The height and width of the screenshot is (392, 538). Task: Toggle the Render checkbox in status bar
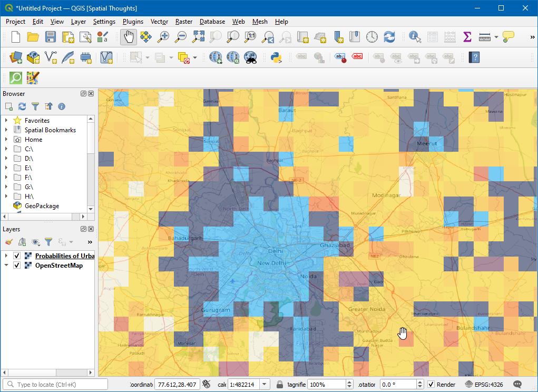pyautogui.click(x=431, y=385)
